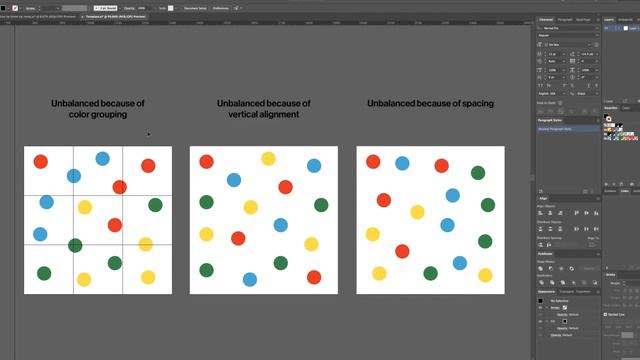The image size is (640, 360).
Task: Click Stroke color swatch in control bar
Action: click(15, 8)
